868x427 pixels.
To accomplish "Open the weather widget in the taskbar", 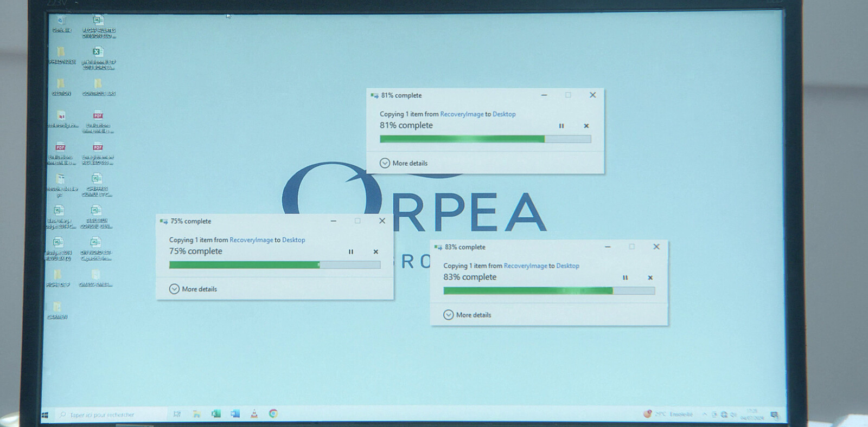I will coord(668,414).
